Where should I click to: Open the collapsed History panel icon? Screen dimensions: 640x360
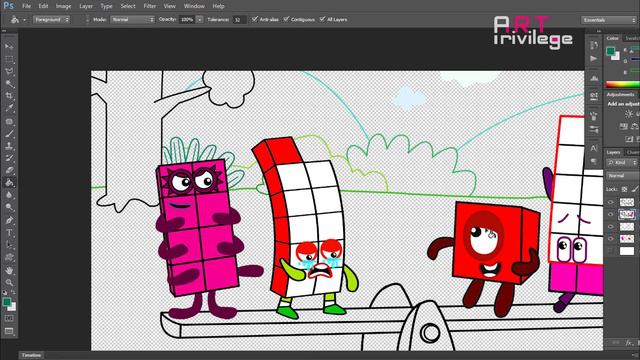(x=594, y=45)
